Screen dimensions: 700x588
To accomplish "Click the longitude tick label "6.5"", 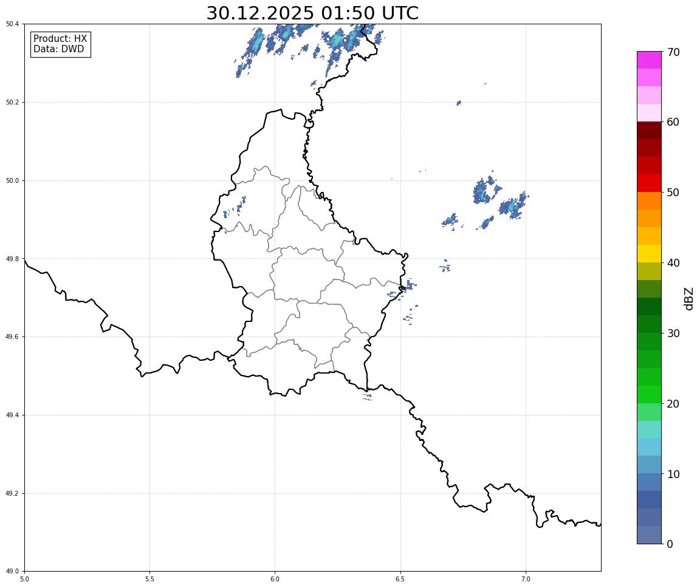I will click(x=400, y=579).
